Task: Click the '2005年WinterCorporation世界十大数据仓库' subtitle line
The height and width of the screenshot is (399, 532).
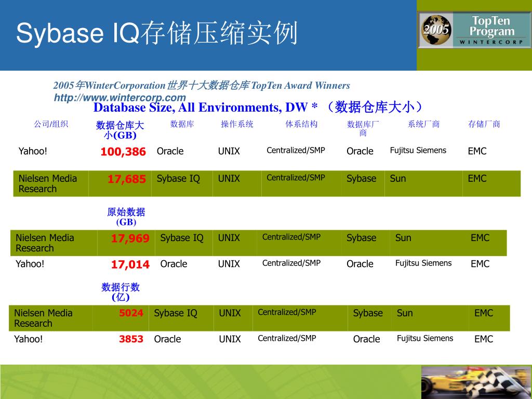Action: pyautogui.click(x=201, y=85)
